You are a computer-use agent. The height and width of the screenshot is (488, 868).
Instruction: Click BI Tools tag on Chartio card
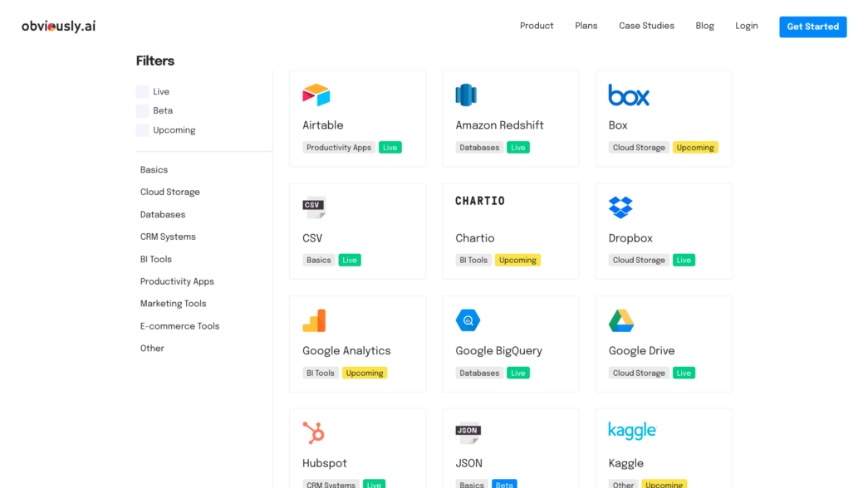coord(473,260)
